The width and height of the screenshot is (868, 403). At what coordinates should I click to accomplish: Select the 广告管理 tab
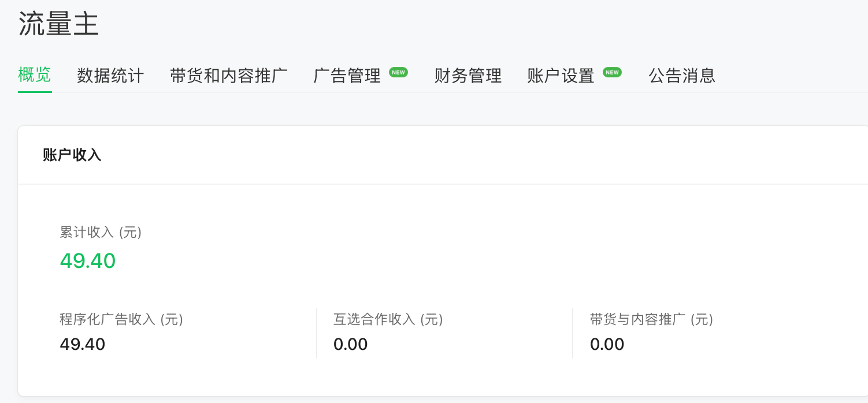347,76
